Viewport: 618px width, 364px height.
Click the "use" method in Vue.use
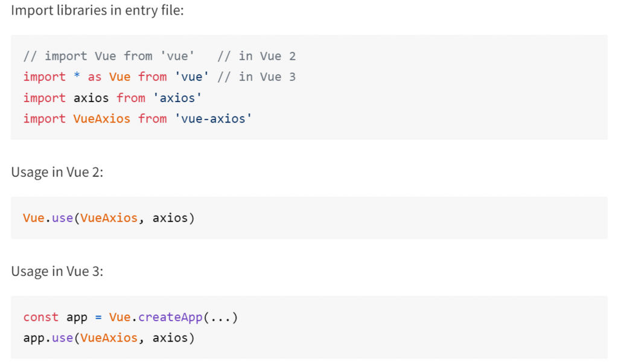[62, 217]
